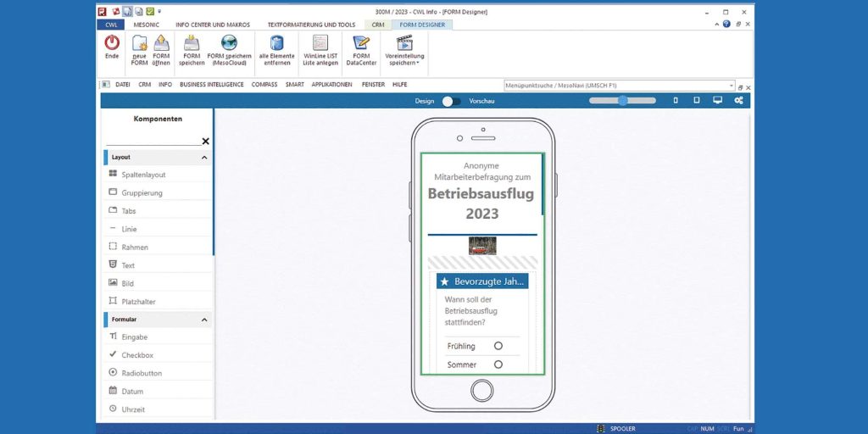
Task: Switch to desktop monitor preview icon
Action: (717, 100)
